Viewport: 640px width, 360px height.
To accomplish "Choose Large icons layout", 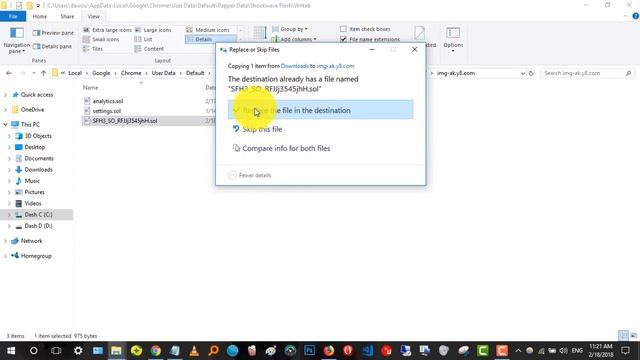I will tap(153, 30).
